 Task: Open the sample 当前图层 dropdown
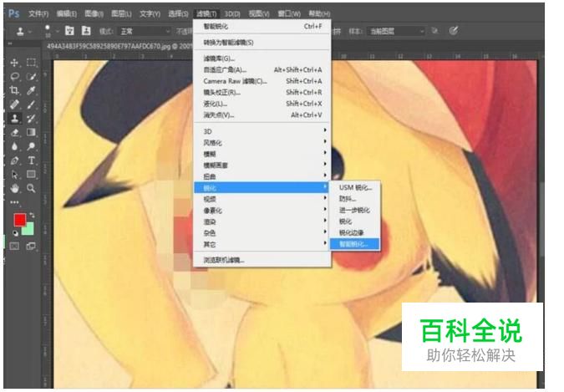396,31
